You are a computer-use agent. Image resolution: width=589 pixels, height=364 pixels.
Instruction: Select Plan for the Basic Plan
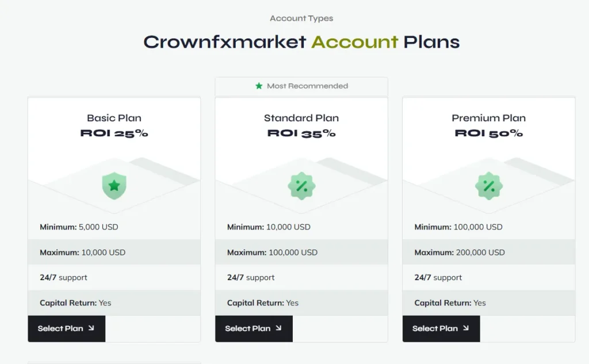pos(66,328)
